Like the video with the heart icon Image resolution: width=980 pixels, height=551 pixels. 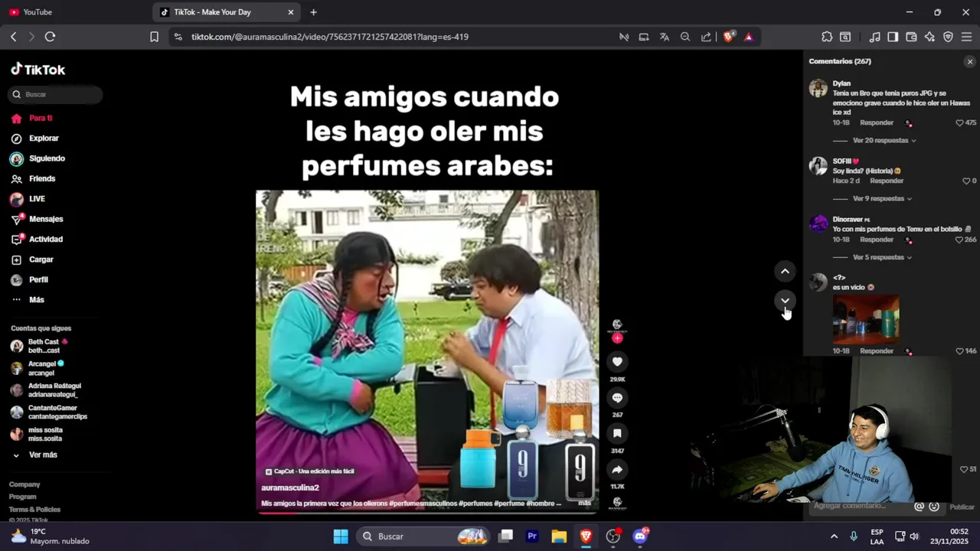[x=617, y=361]
